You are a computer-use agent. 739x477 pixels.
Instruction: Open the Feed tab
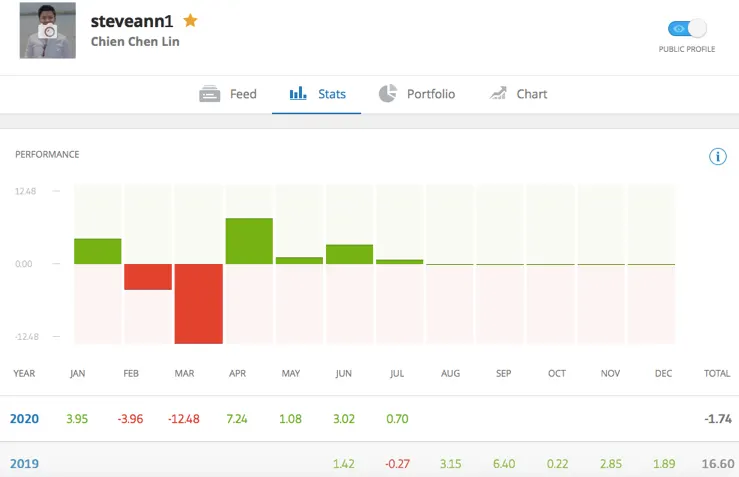pos(243,94)
